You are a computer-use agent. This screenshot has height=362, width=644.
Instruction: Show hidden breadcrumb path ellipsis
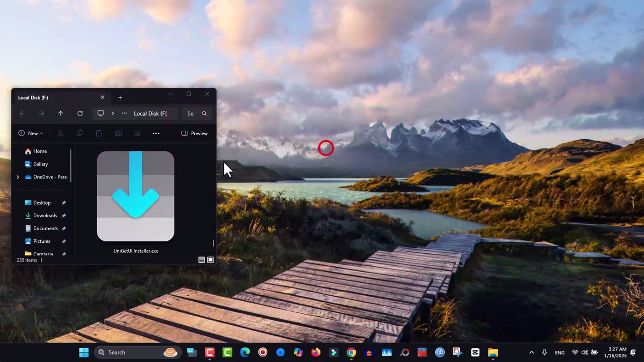(124, 114)
